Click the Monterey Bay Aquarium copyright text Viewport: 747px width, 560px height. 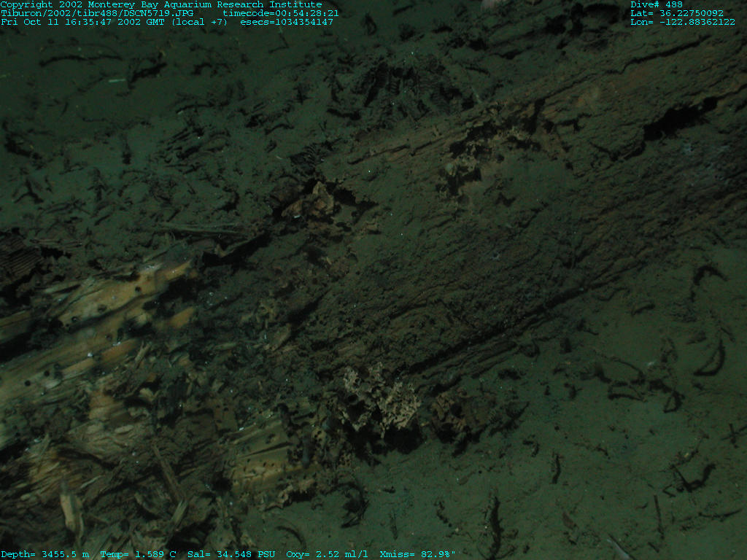[x=160, y=4]
